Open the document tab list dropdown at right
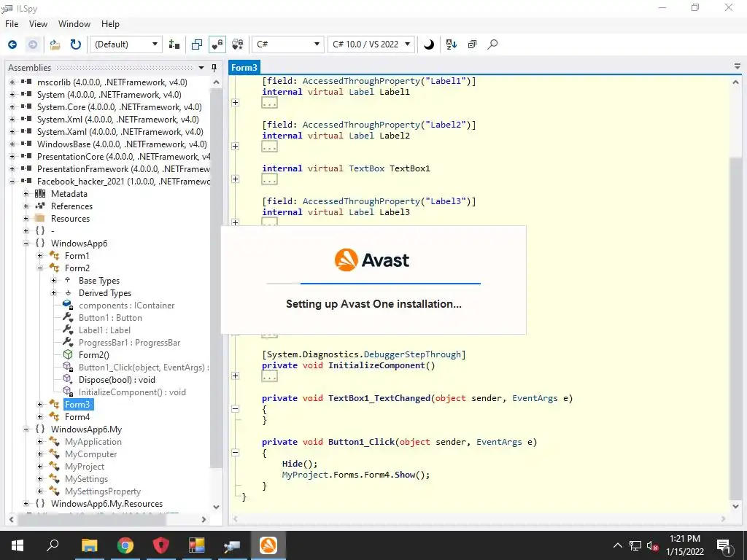The image size is (747, 560). point(737,67)
